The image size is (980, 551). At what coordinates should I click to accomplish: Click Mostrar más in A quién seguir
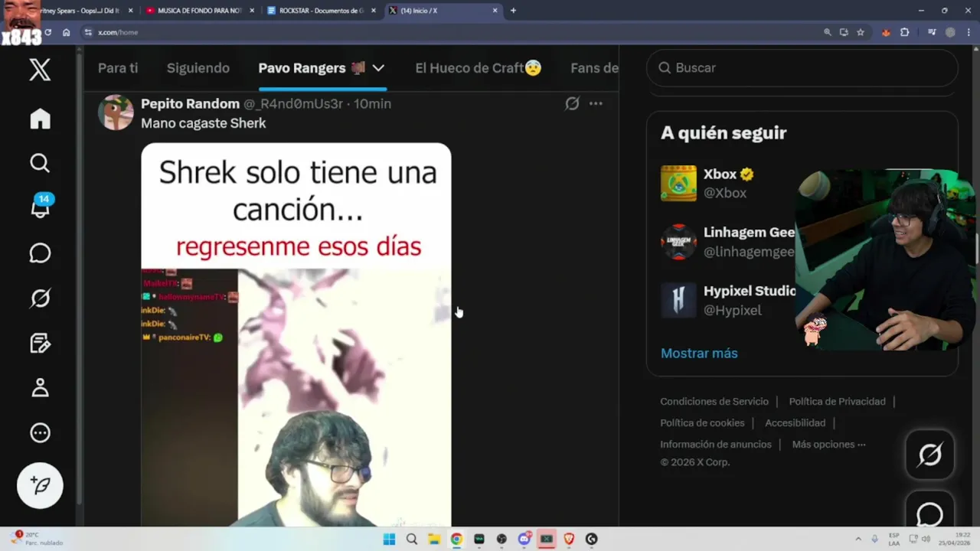tap(699, 353)
